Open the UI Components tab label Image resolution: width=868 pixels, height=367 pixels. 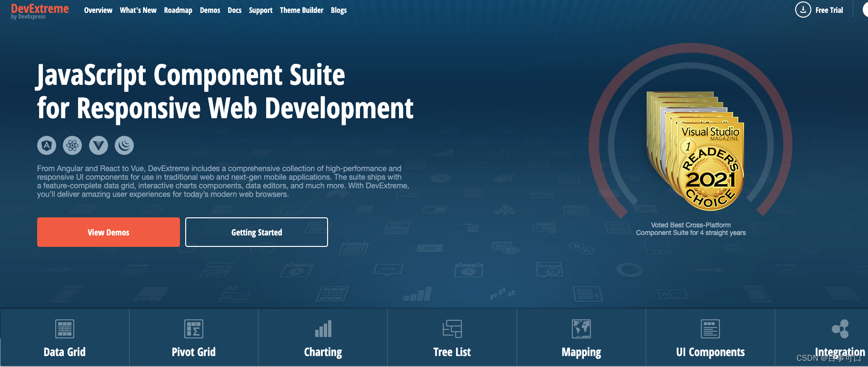[x=710, y=352]
